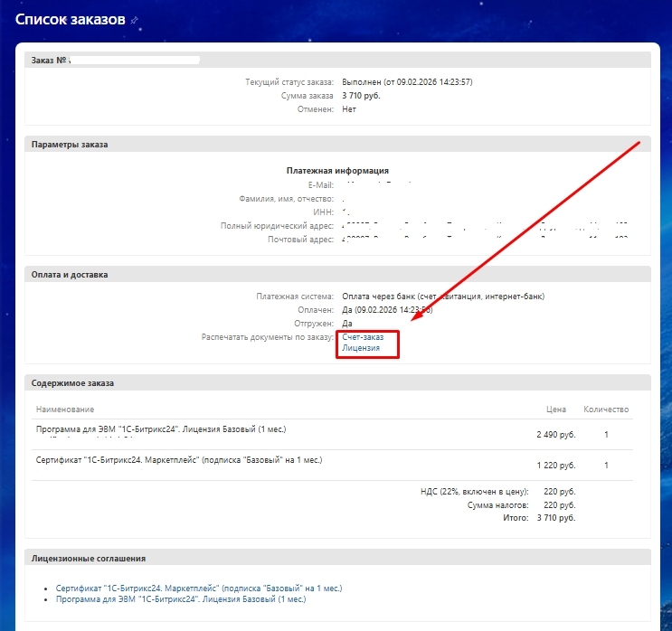The width and height of the screenshot is (672, 631).
Task: Click the Цена column header
Action: pyautogui.click(x=556, y=410)
